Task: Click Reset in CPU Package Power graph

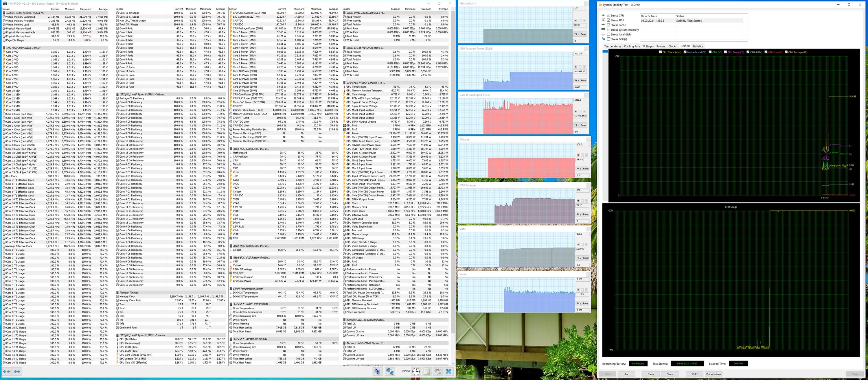Action: pyautogui.click(x=583, y=80)
